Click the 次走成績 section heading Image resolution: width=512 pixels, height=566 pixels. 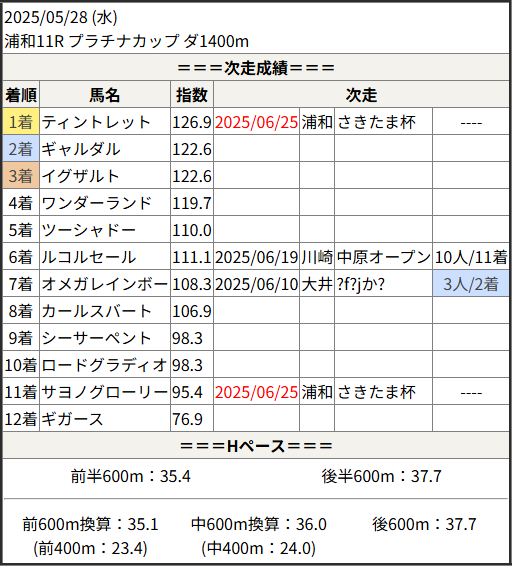coord(256,68)
